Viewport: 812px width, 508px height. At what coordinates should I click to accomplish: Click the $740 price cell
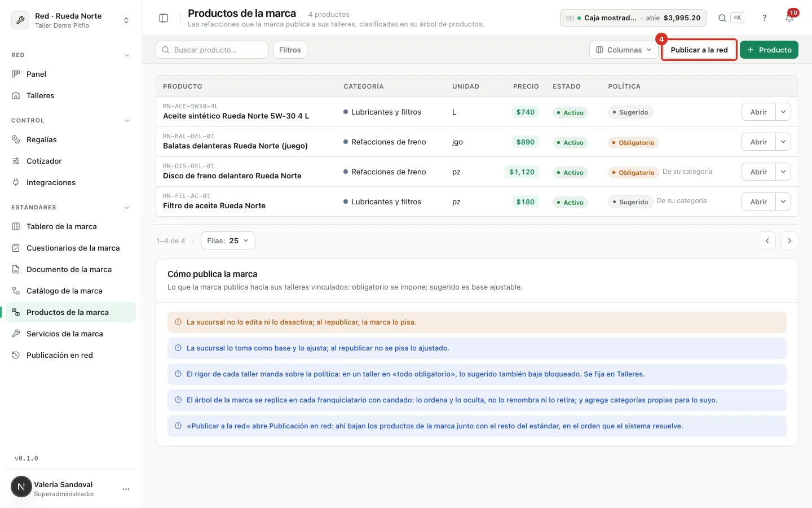(x=526, y=112)
